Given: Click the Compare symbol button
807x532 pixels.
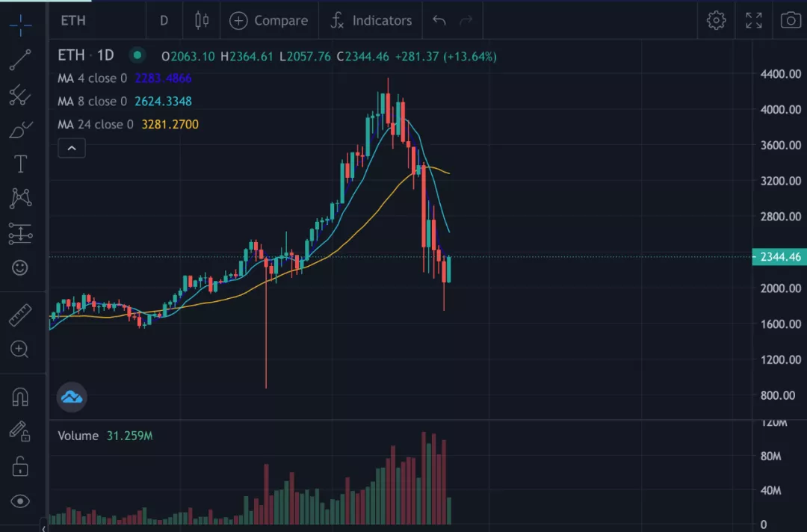Looking at the screenshot, I should tap(268, 20).
